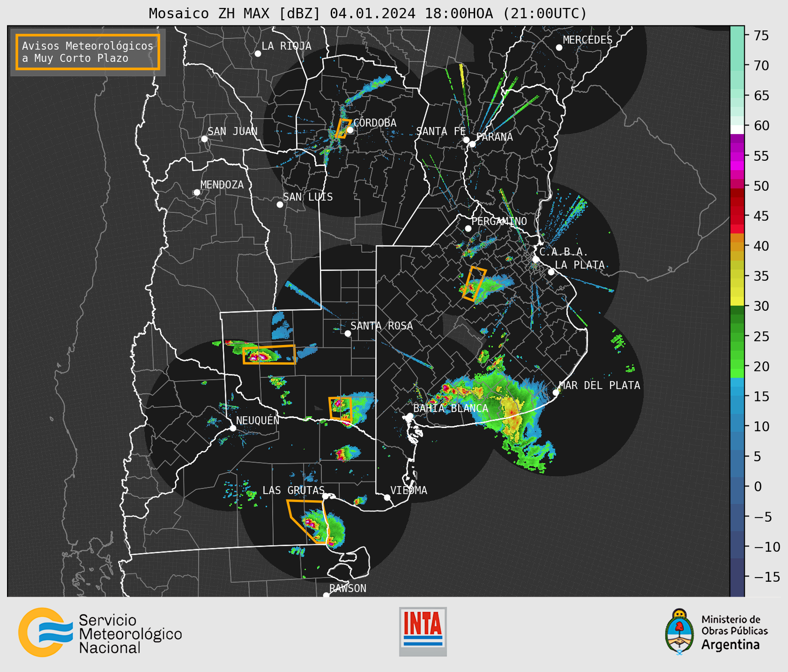Click the orange warning polygon south of Las Grutas

coord(308,522)
